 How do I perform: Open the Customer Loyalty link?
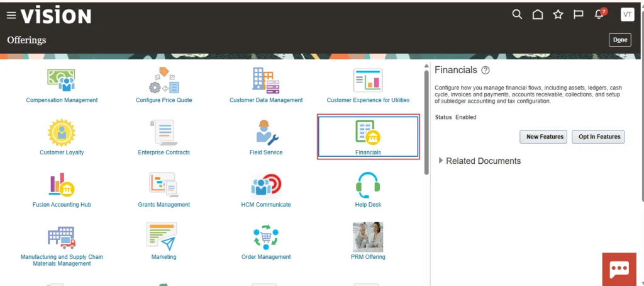62,152
